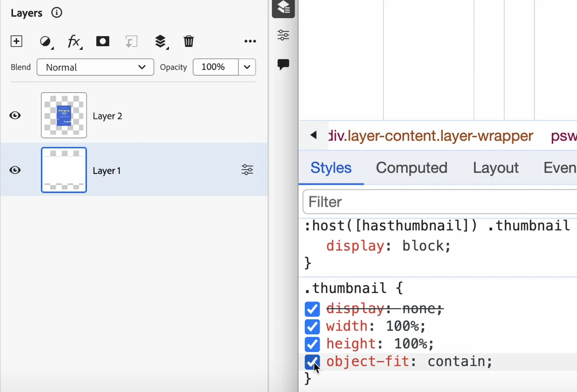The image size is (577, 392).
Task: Click the contain value of object-fit
Action: click(x=456, y=362)
